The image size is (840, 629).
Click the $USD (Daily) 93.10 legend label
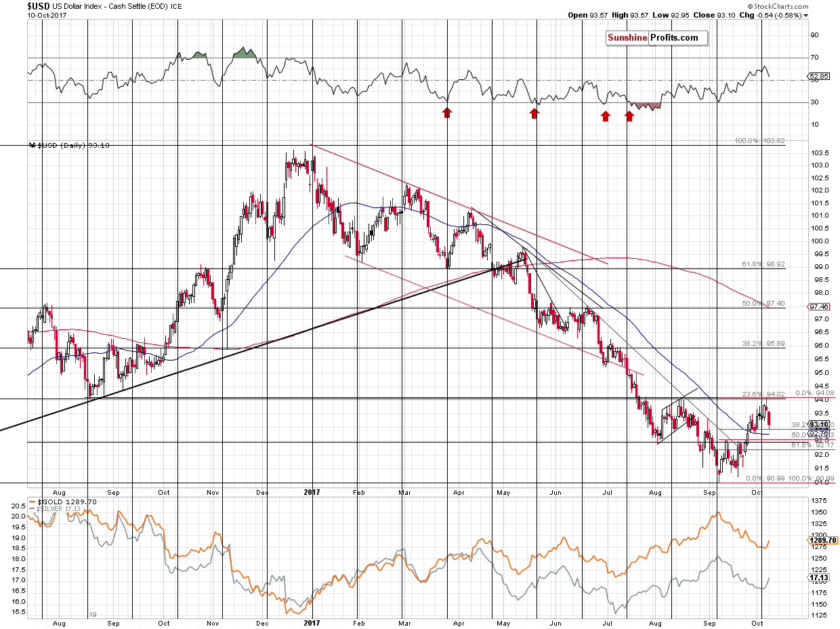click(75, 145)
